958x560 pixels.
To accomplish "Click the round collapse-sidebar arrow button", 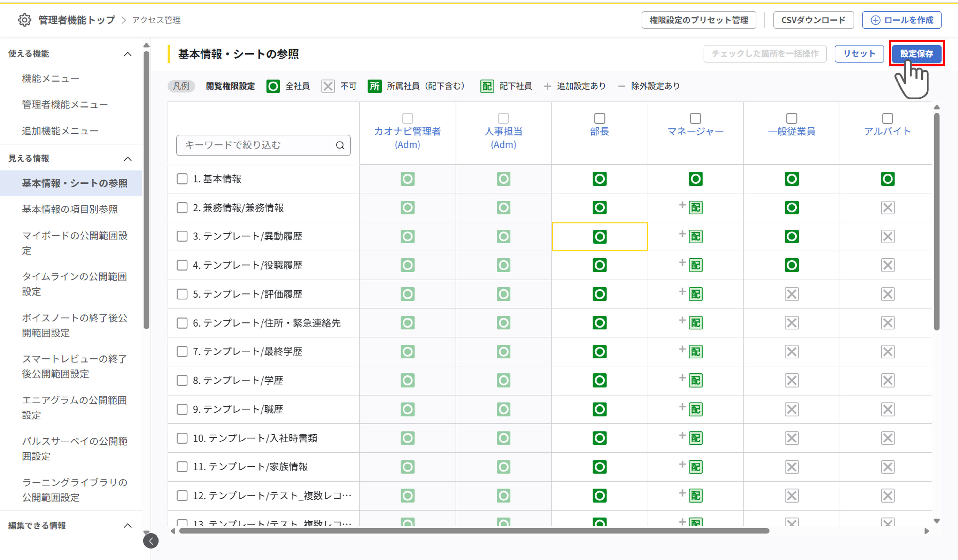I will [x=151, y=541].
